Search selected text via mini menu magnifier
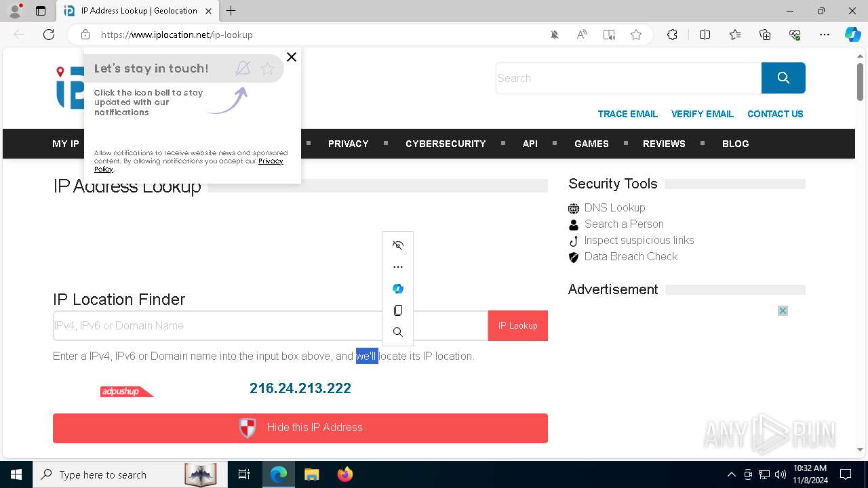The width and height of the screenshot is (868, 488). coord(398,332)
